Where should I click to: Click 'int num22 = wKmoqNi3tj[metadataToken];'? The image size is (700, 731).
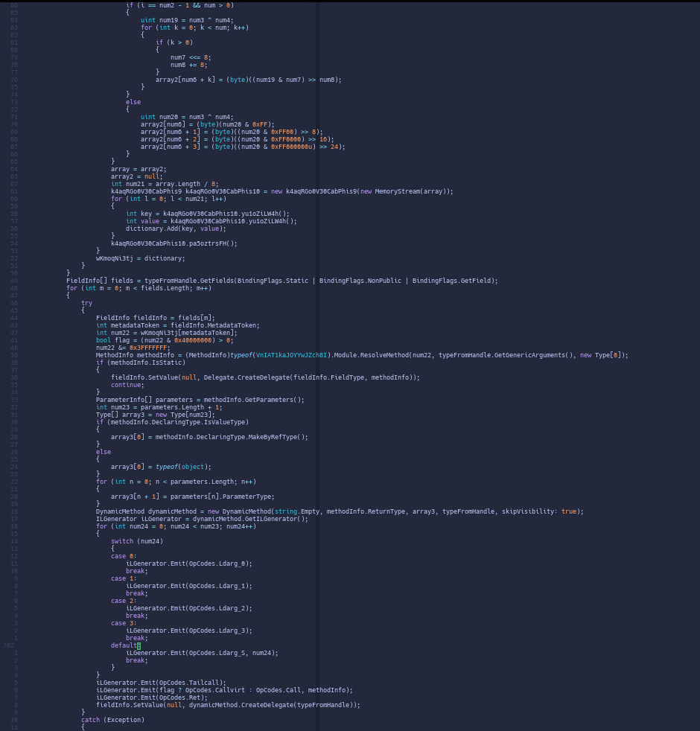pyautogui.click(x=167, y=333)
